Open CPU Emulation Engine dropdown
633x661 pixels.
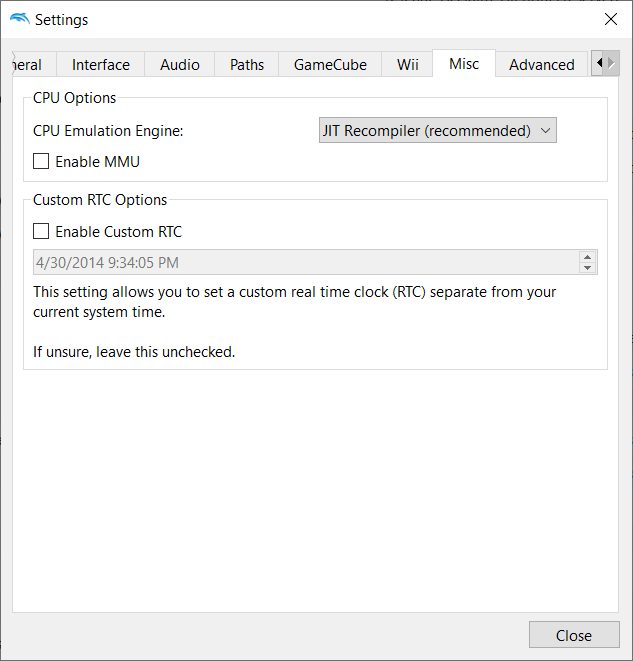point(437,130)
